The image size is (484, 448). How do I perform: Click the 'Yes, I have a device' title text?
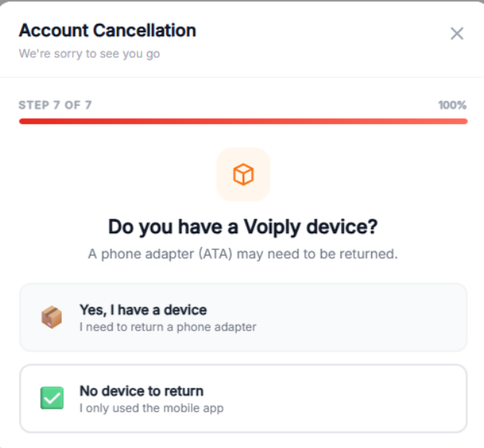coord(143,310)
